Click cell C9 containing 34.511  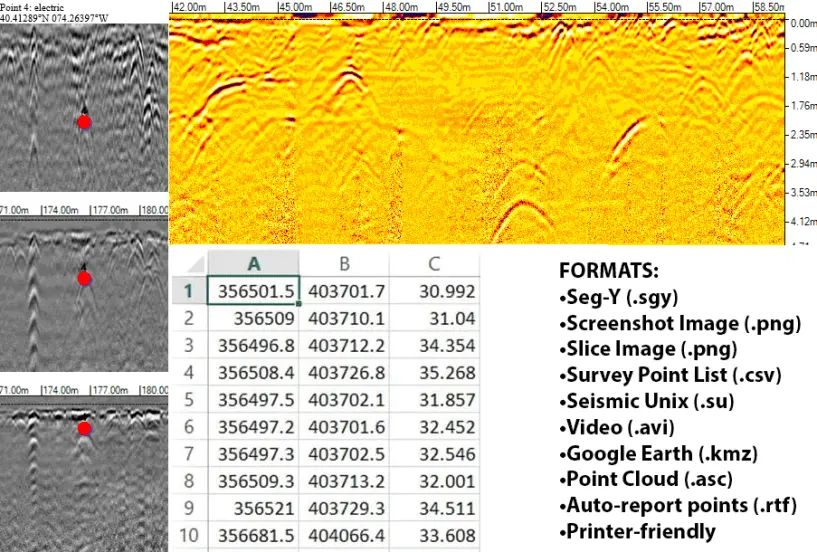[x=434, y=508]
